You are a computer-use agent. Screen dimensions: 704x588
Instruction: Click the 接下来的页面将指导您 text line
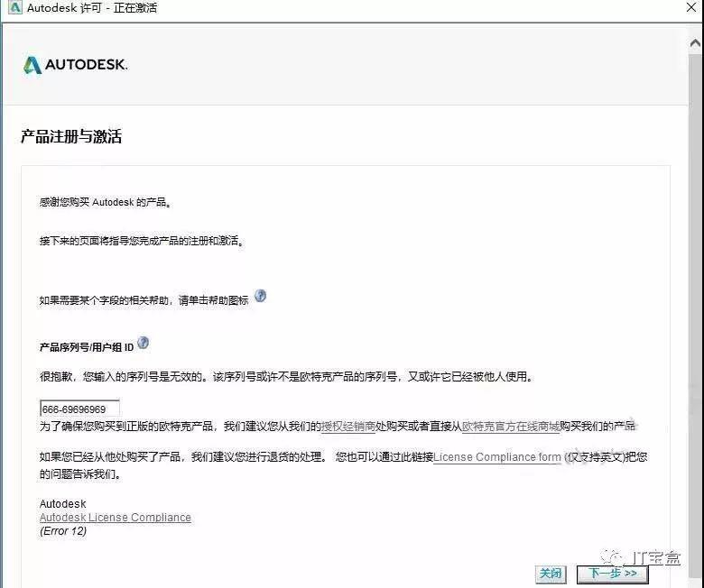pos(142,241)
